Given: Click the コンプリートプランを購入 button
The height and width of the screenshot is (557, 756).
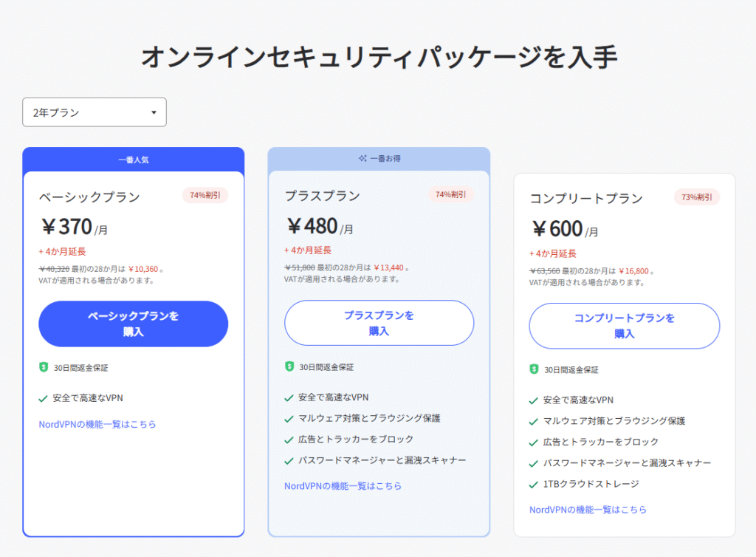Looking at the screenshot, I should (624, 326).
